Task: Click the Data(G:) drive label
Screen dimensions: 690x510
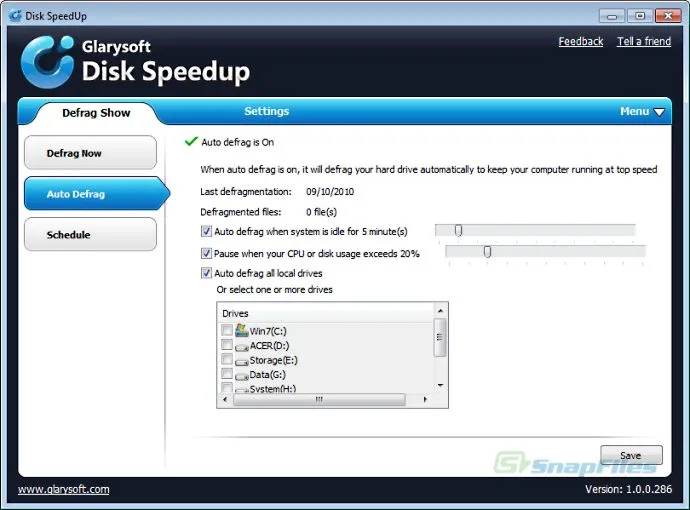Action: (268, 375)
